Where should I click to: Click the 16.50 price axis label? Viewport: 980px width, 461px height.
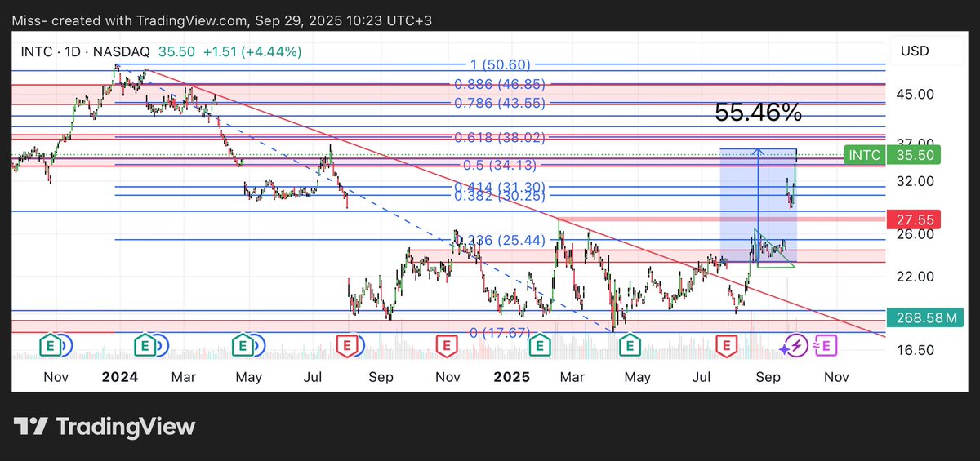[915, 350]
